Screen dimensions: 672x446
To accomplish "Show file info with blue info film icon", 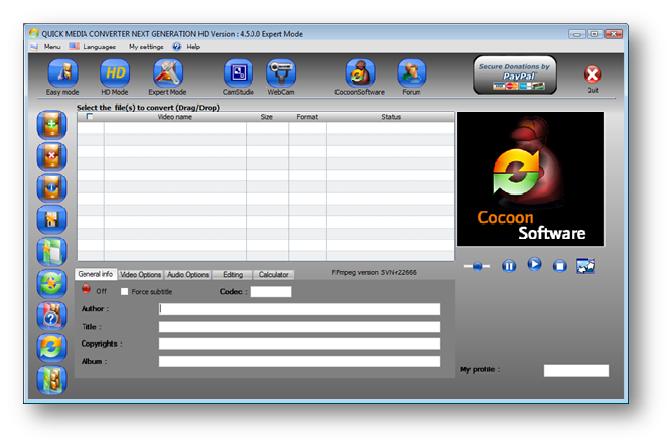I will click(51, 188).
